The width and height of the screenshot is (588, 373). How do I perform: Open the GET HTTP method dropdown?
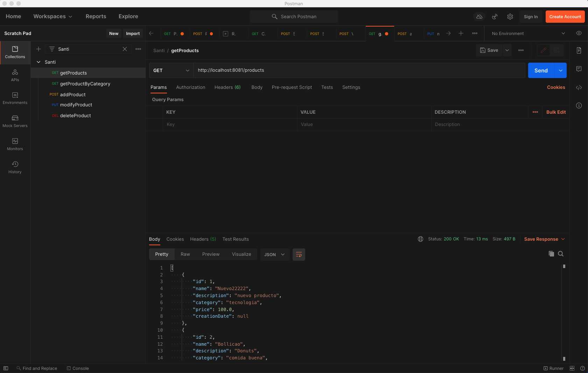[171, 70]
